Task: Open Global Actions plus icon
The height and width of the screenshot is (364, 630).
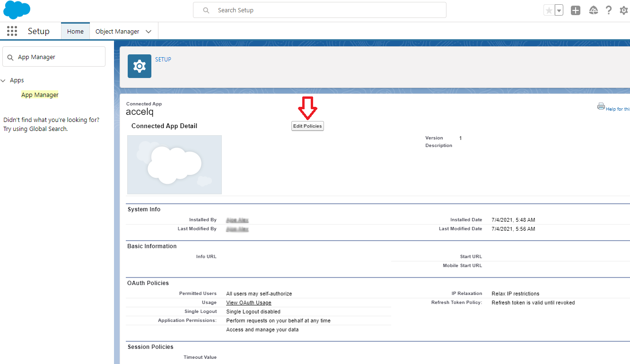Action: 576,10
